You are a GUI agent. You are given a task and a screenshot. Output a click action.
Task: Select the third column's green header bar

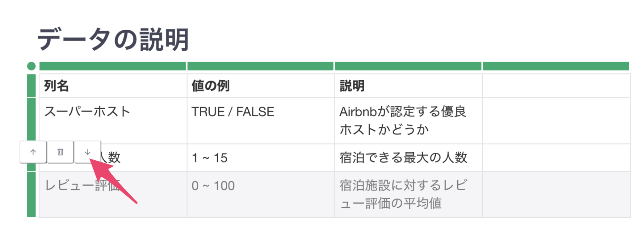click(408, 66)
